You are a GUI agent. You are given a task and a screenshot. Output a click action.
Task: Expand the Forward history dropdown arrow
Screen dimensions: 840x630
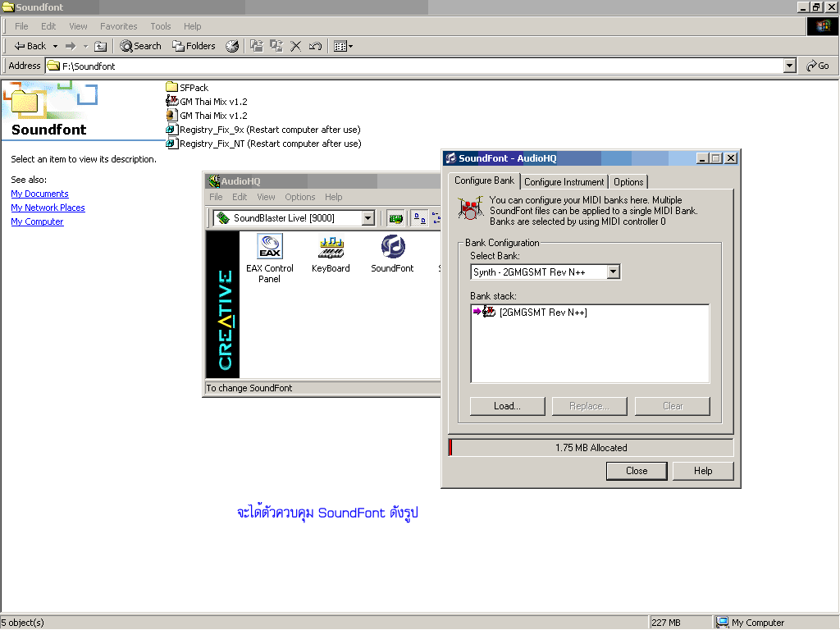click(x=85, y=46)
